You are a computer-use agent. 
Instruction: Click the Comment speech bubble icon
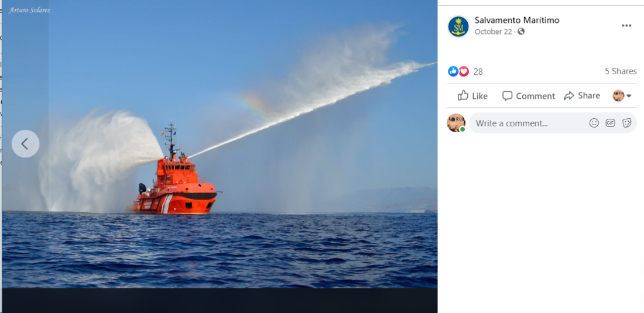tap(507, 96)
